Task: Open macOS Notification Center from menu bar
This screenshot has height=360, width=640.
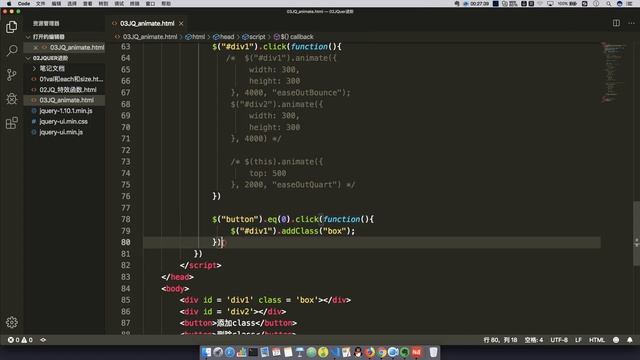Action: [630, 4]
